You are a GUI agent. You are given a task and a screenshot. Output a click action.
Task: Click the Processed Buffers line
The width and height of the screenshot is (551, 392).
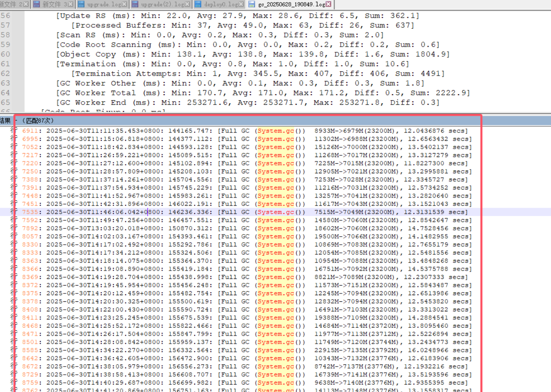tap(243, 25)
